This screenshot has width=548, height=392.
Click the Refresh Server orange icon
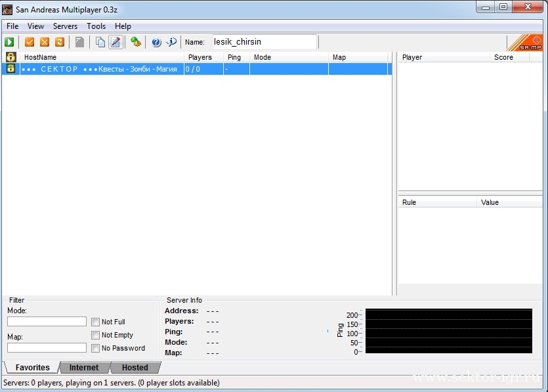click(60, 42)
